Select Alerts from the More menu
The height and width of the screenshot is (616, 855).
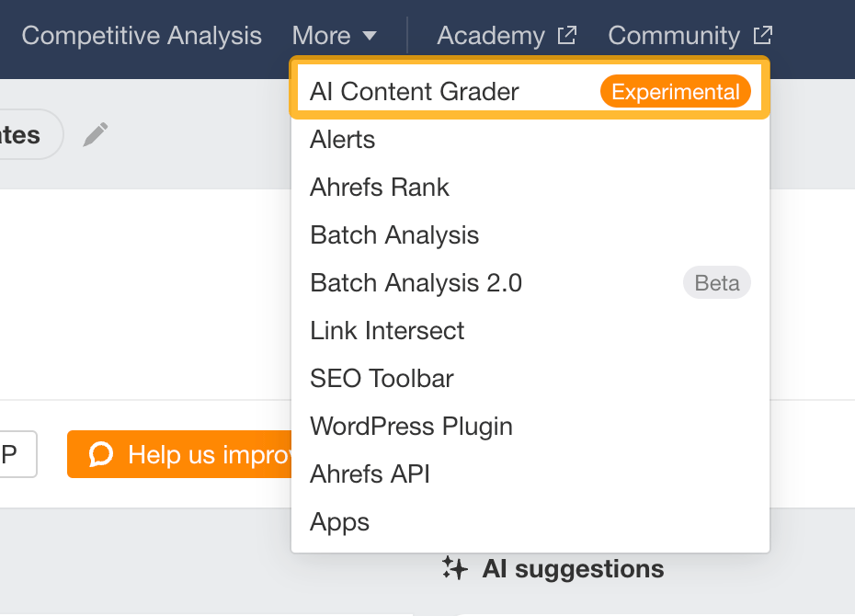(342, 139)
